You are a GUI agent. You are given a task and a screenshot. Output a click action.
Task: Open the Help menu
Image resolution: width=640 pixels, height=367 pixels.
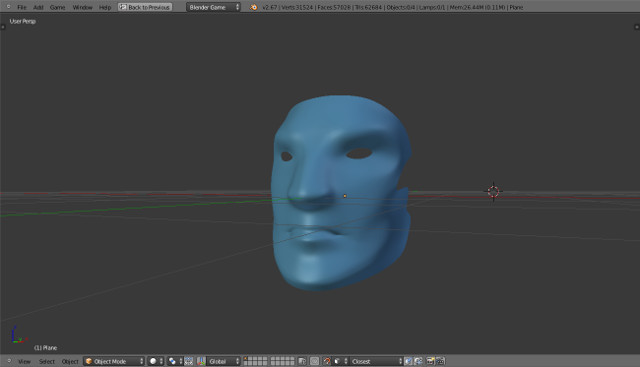point(105,7)
